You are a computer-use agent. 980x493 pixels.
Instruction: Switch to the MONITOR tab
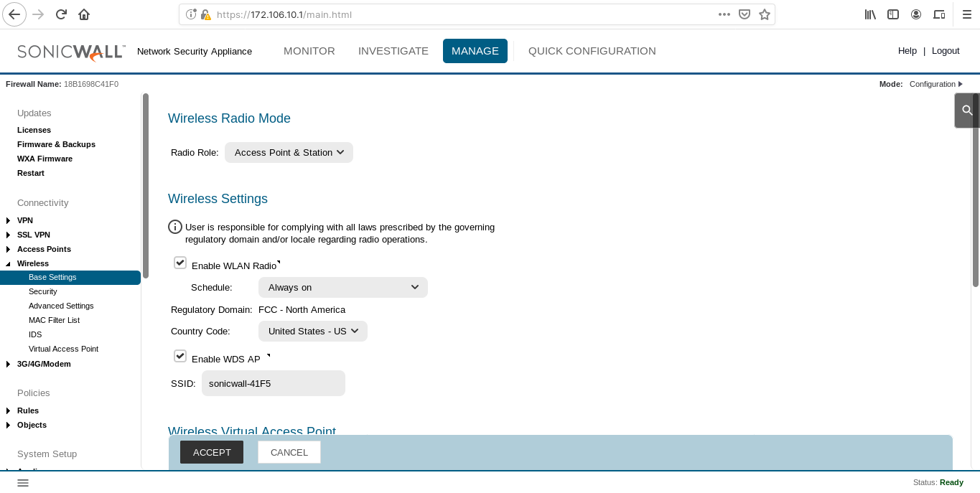(309, 51)
